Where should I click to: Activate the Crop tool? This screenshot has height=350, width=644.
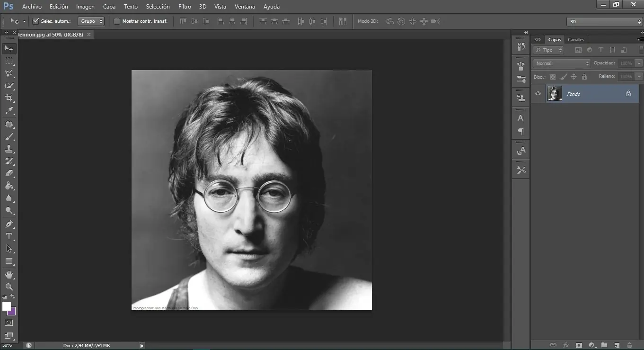pos(9,98)
